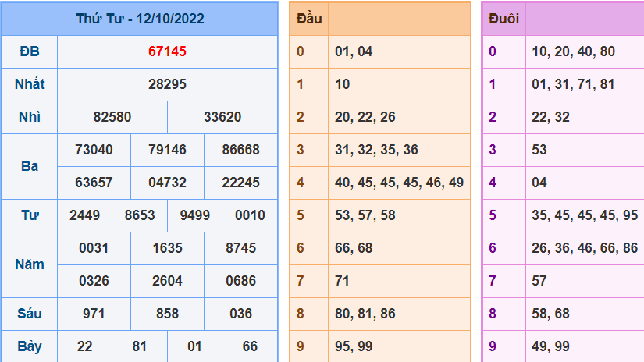
Task: Select Đầu values '40, 45, 45, 45, 46, 49'
Action: pos(399,183)
